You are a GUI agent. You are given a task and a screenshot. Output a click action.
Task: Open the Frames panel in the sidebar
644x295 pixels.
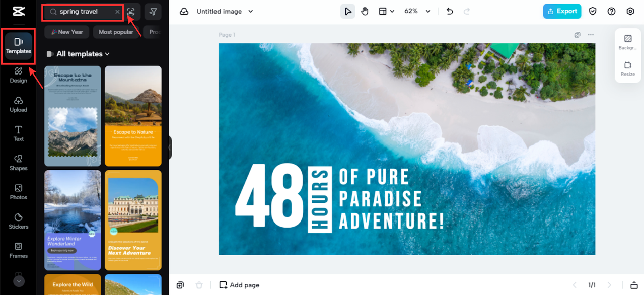click(x=19, y=250)
